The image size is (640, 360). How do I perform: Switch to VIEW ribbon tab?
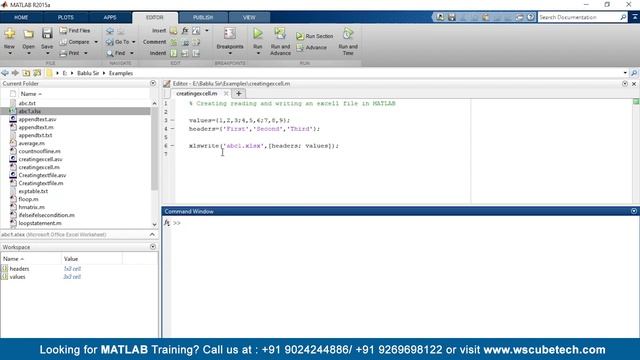249,18
